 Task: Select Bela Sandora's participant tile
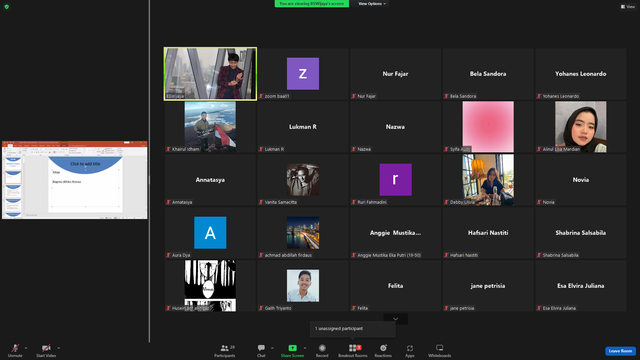pyautogui.click(x=488, y=73)
